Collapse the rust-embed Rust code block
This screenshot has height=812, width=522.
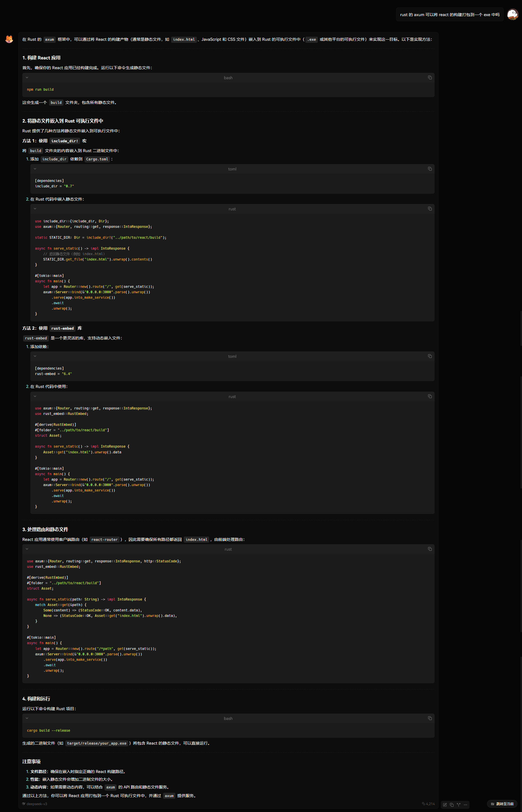[35, 396]
